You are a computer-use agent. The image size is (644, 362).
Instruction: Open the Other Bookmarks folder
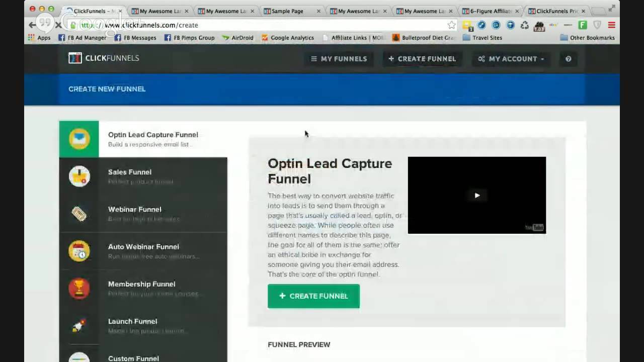click(x=587, y=38)
